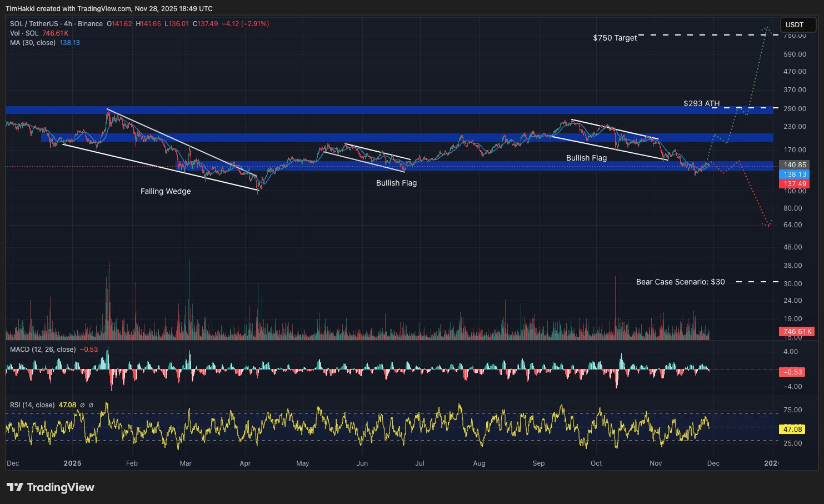Open the USDT currency selector
Viewport: 824px width, 504px height.
pyautogui.click(x=798, y=24)
